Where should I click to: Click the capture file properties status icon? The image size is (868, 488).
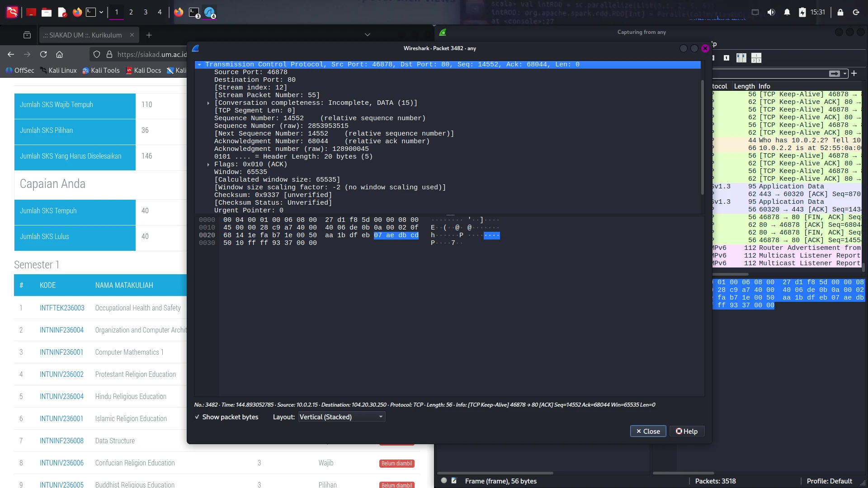[454, 481]
